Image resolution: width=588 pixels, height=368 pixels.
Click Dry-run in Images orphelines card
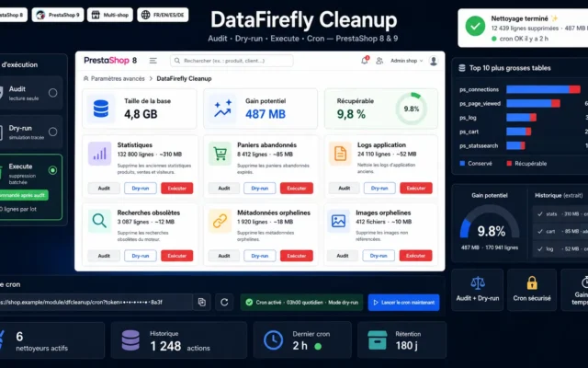click(x=379, y=256)
